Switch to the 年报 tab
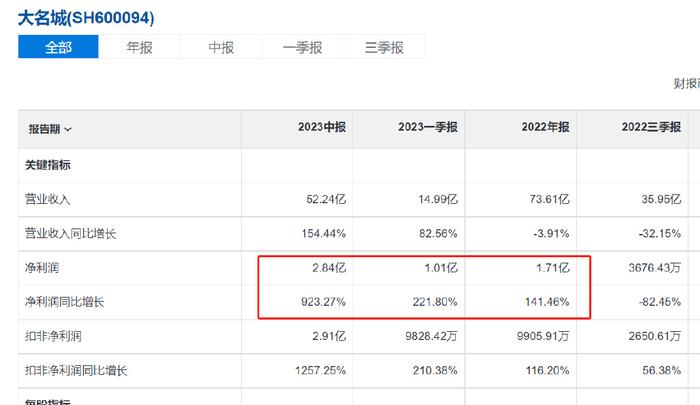 139,47
